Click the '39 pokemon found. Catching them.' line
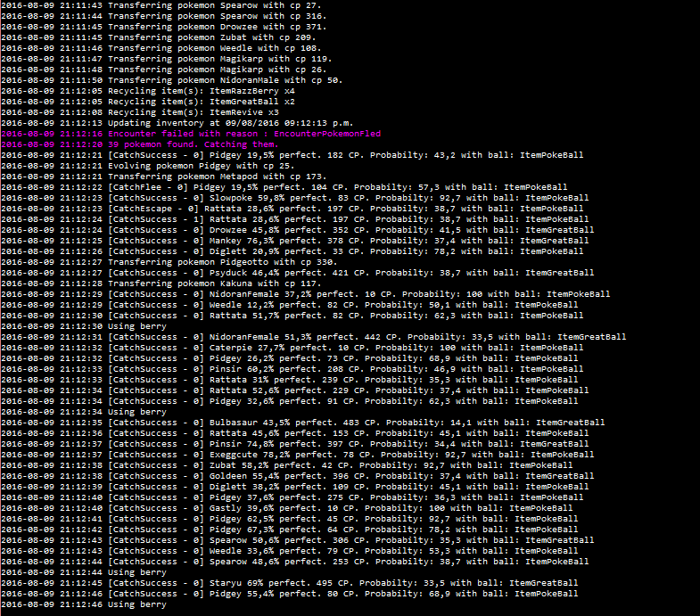This screenshot has height=616, width=700. [139, 144]
